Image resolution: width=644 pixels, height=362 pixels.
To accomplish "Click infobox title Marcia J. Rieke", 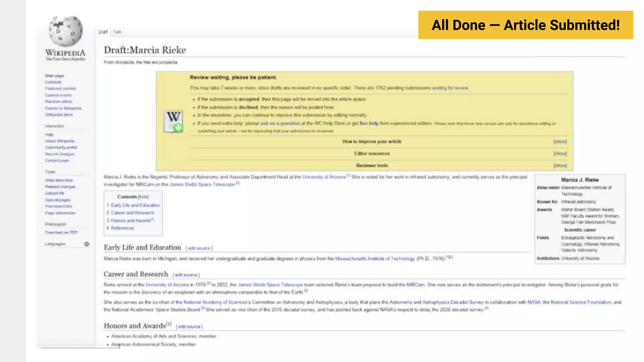I will click(580, 180).
